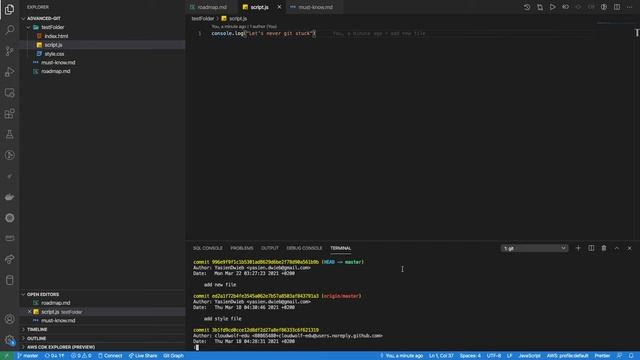Image resolution: width=640 pixels, height=360 pixels.
Task: Start Live Share from the status bar
Action: [x=143, y=356]
